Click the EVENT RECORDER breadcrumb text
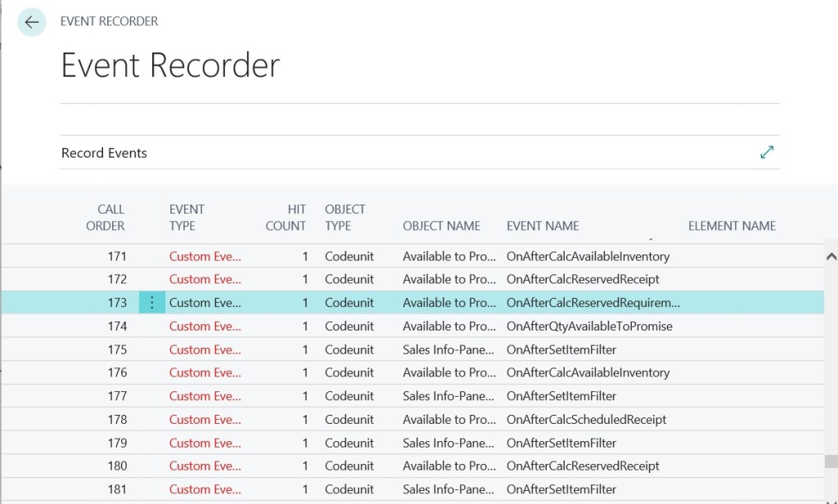The height and width of the screenshot is (504, 838). point(109,21)
